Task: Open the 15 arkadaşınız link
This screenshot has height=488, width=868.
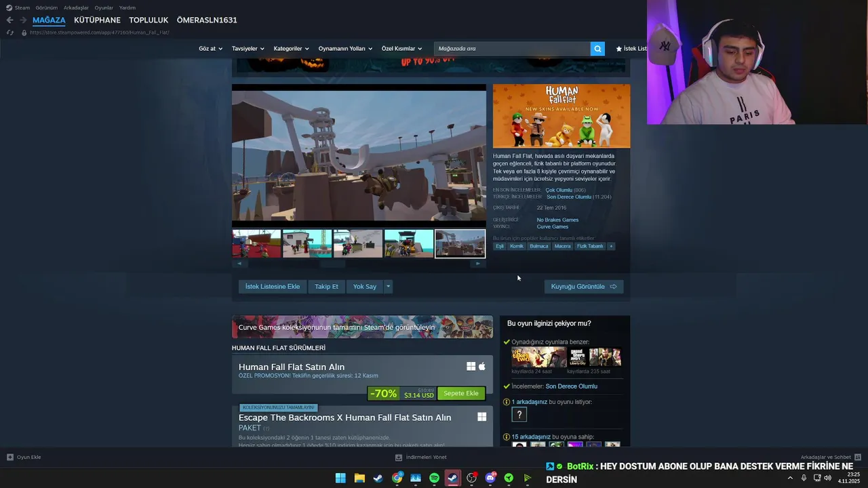Action: point(531,436)
